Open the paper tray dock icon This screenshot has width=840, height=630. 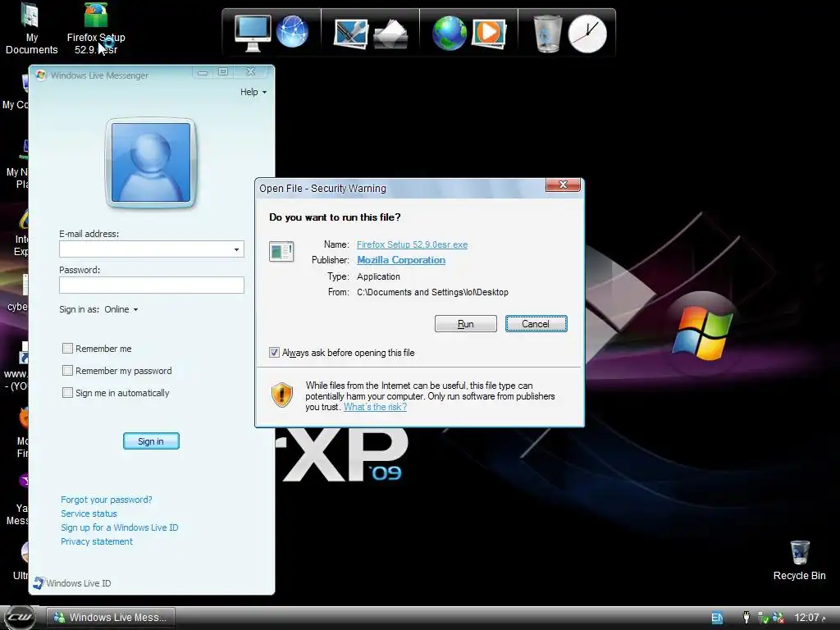tap(391, 34)
